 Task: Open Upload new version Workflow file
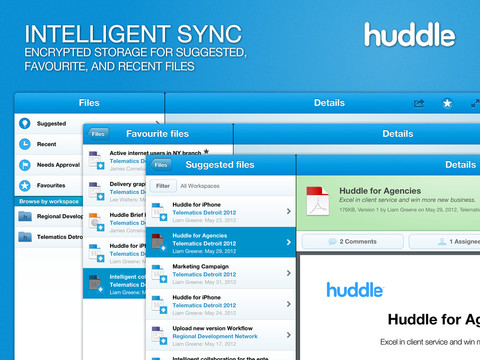click(x=221, y=335)
